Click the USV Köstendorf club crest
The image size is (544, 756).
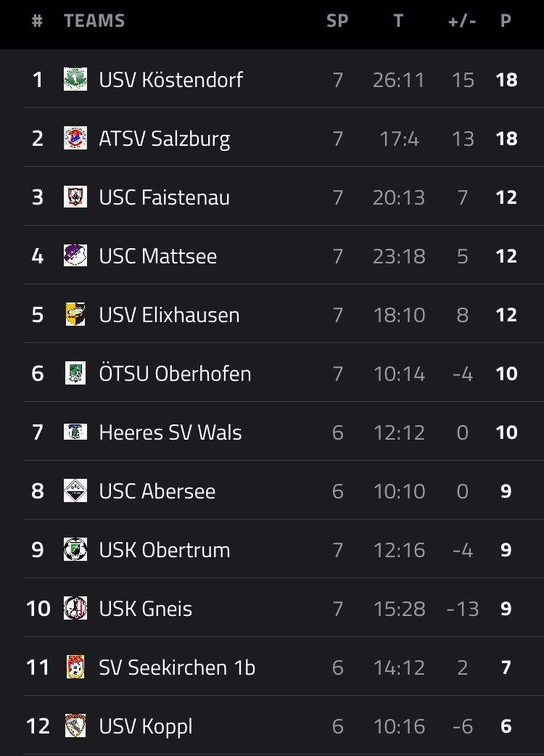(75, 79)
